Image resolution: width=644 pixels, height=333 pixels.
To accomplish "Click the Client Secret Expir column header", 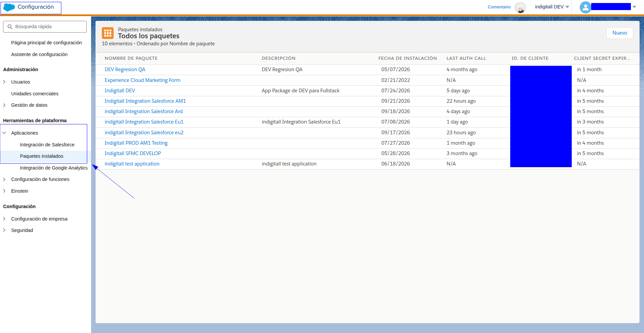I will (602, 58).
